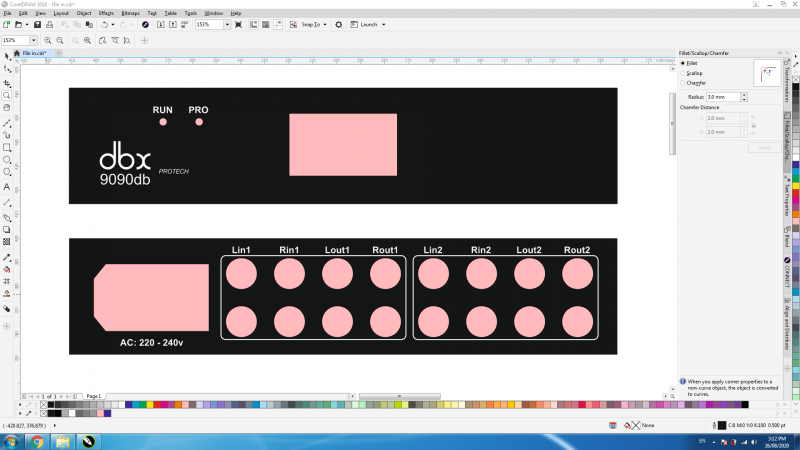Select the Text tool

coord(7,187)
